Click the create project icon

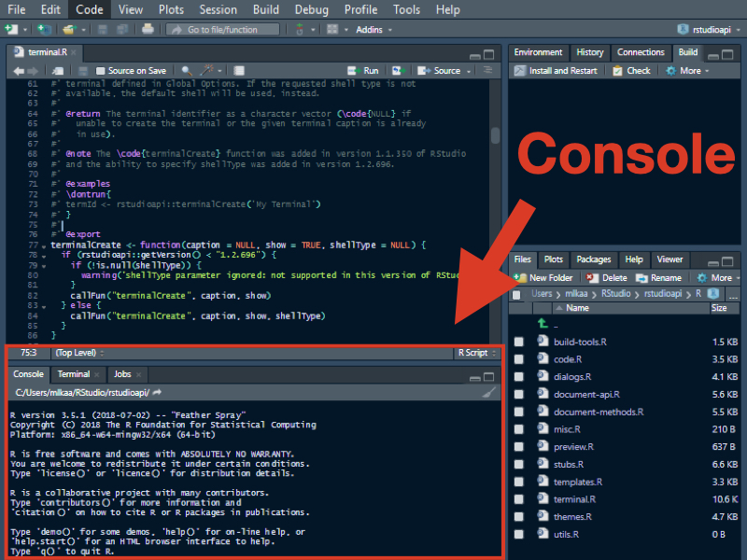44,30
